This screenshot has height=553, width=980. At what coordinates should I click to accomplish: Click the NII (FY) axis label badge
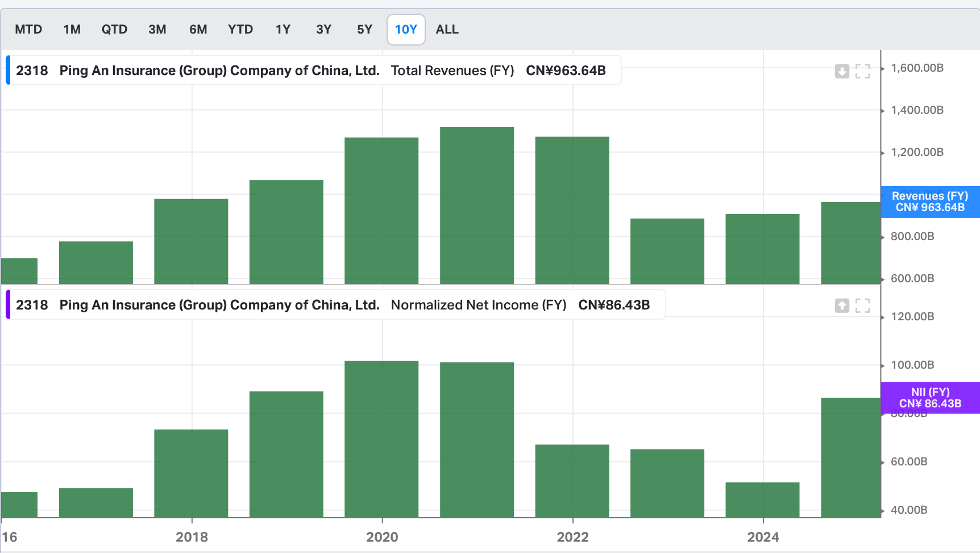point(929,397)
